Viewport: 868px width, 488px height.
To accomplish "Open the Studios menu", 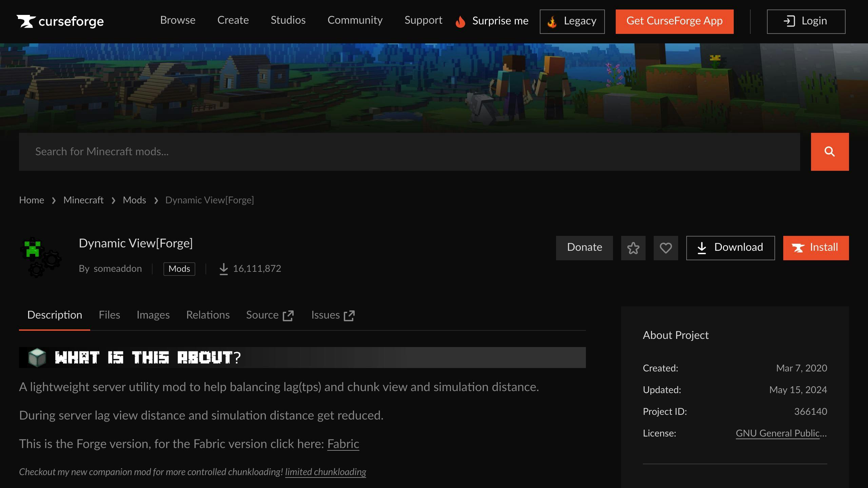I will (x=288, y=20).
